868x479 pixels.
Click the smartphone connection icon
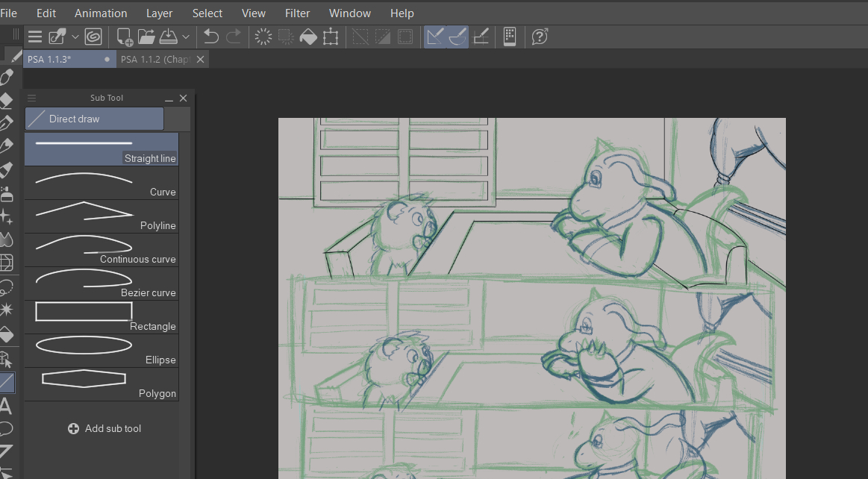click(510, 37)
